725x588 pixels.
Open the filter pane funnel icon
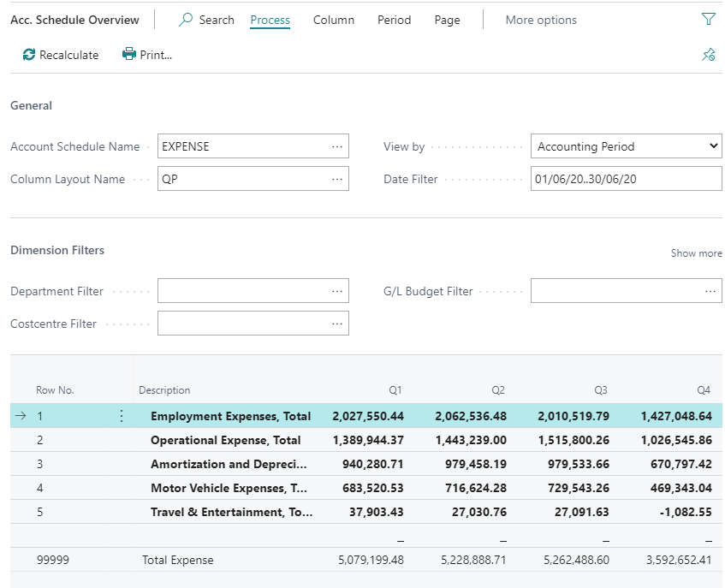point(708,20)
